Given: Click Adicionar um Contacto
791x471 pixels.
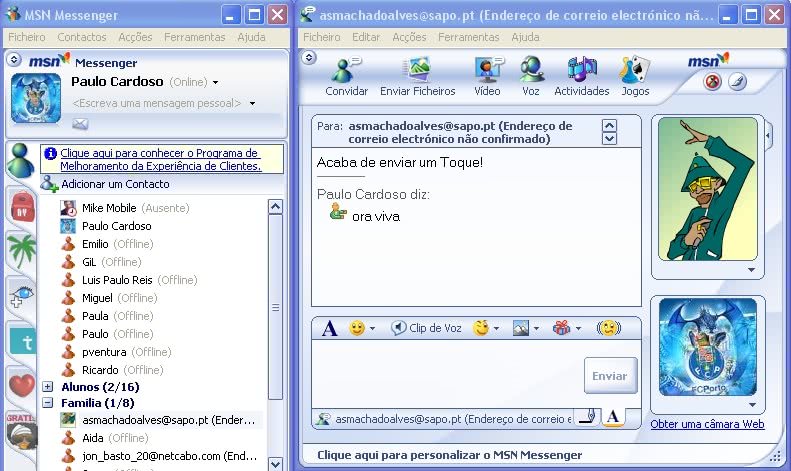Looking at the screenshot, I should point(114,184).
